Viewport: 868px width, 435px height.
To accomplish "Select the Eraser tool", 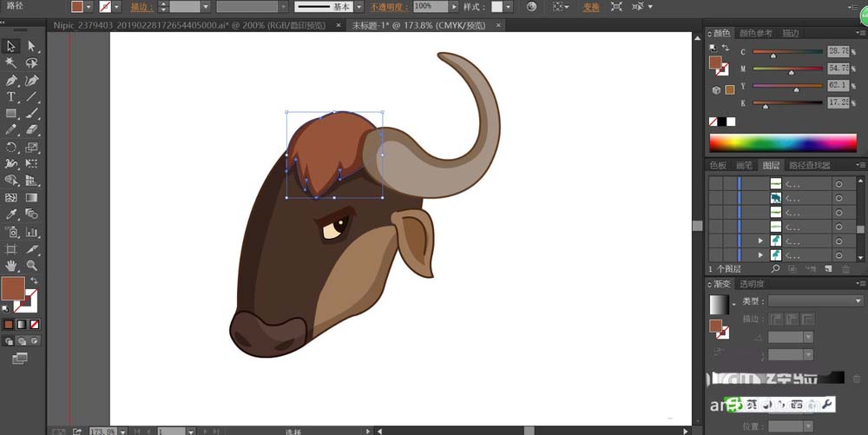I will (x=31, y=129).
